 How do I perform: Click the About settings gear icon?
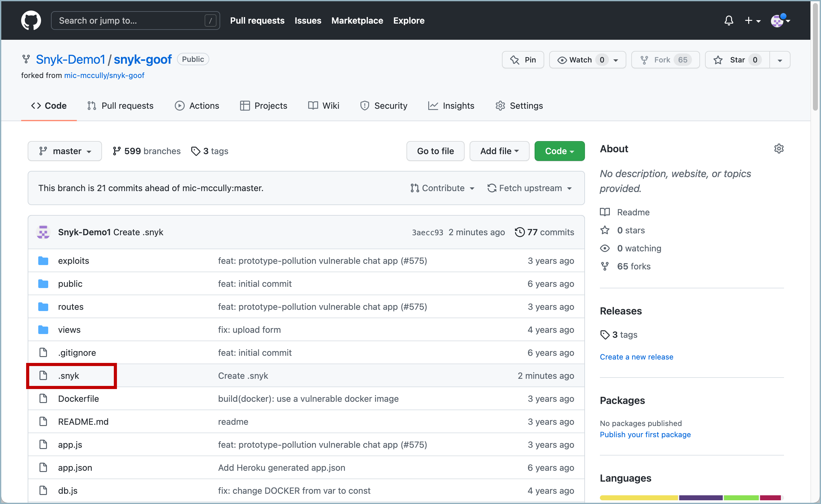point(779,149)
